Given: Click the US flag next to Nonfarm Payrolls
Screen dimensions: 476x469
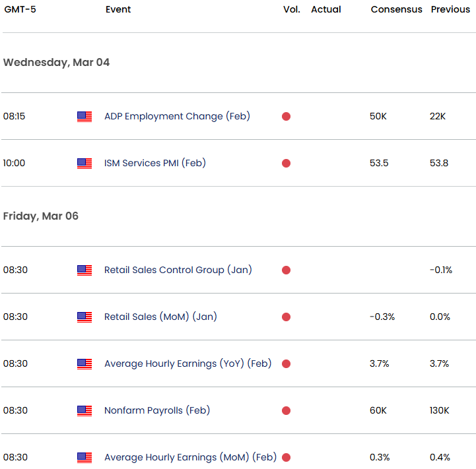Looking at the screenshot, I should 84,411.
